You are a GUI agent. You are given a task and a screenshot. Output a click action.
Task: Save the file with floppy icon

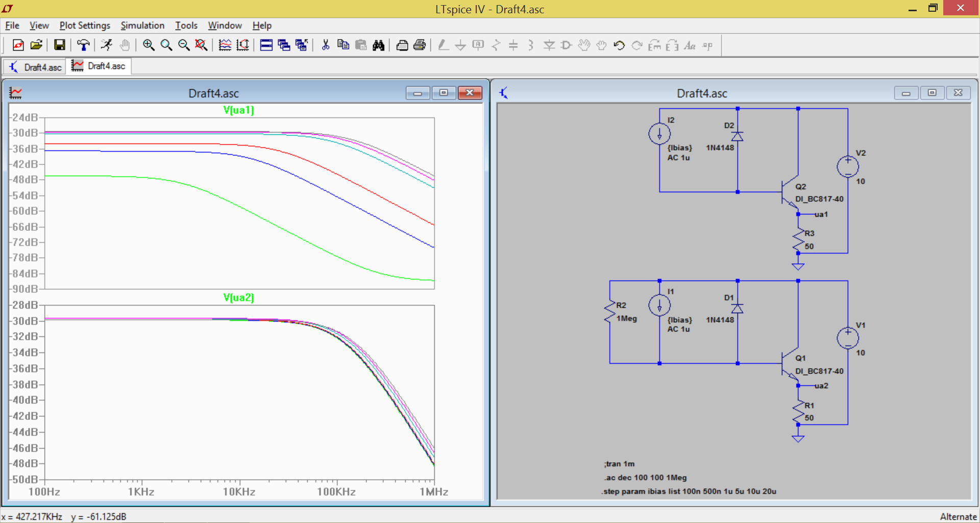point(60,45)
